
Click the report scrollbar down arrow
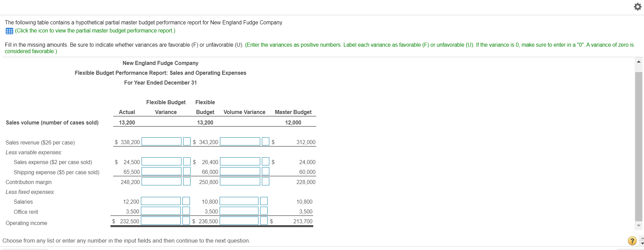pos(639,225)
